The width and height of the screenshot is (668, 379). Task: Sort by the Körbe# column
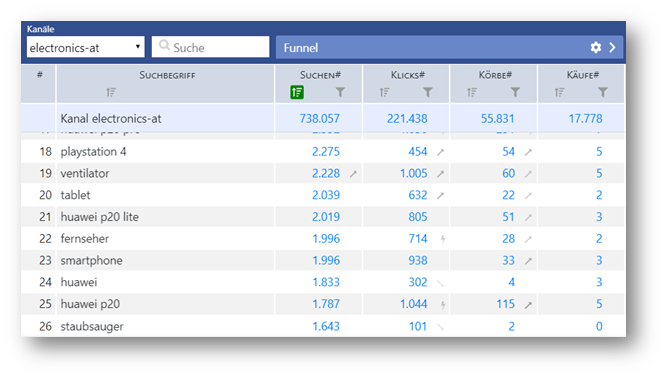coord(472,92)
